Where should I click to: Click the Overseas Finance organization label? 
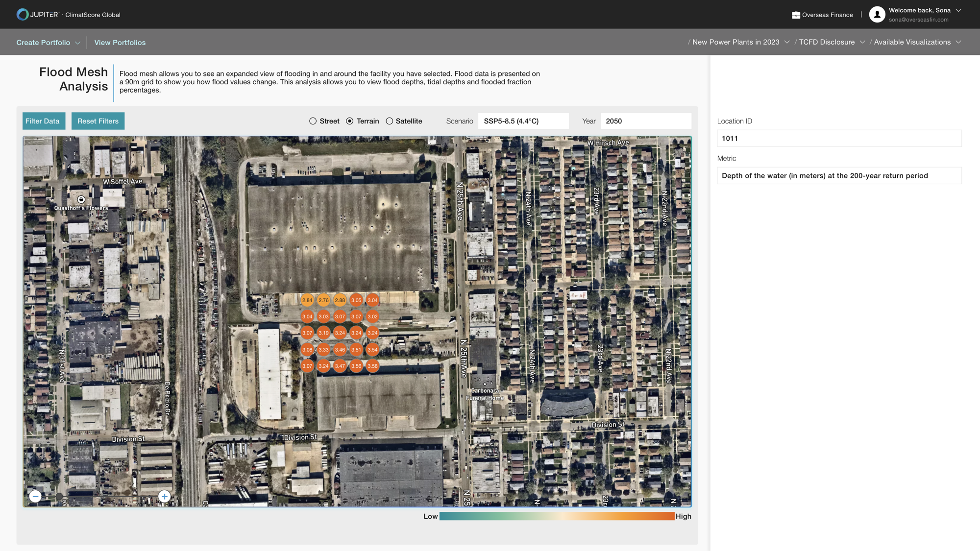tap(827, 15)
